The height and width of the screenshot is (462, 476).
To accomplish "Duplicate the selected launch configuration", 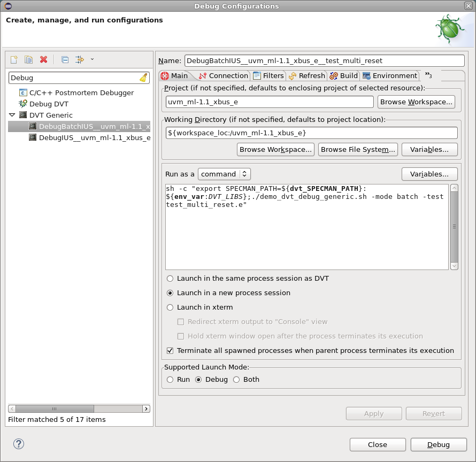I will (x=28, y=59).
